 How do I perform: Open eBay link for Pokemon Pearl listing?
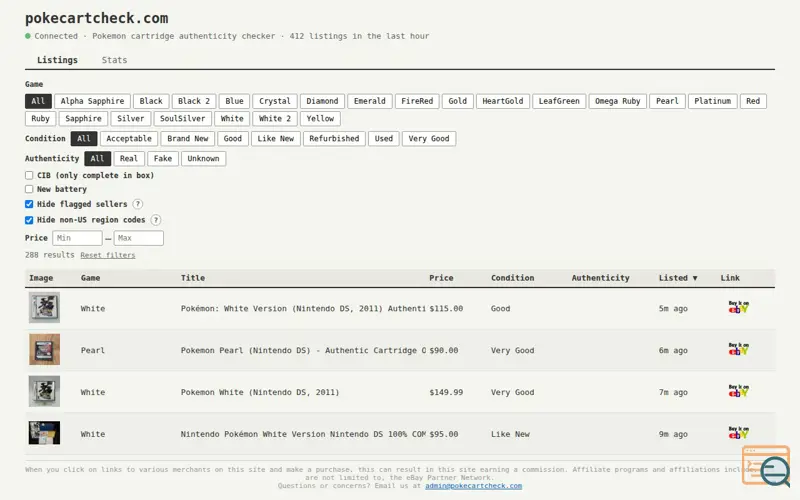tap(738, 349)
